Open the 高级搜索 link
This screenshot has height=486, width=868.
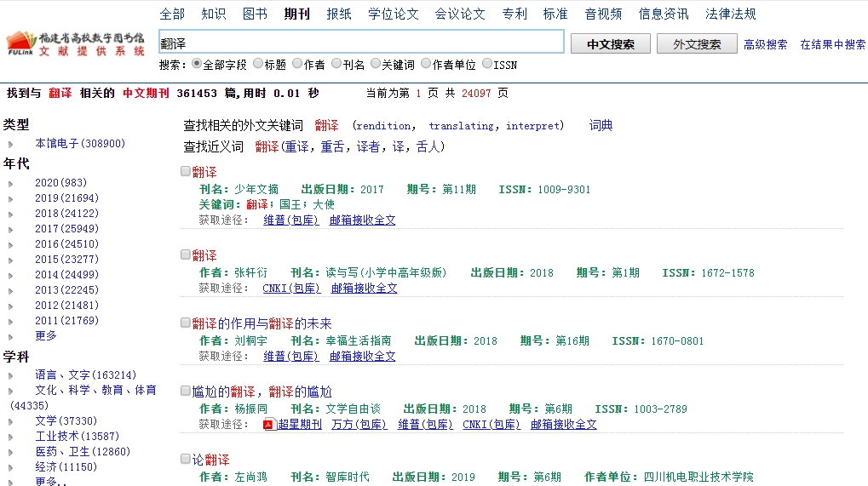coord(765,45)
